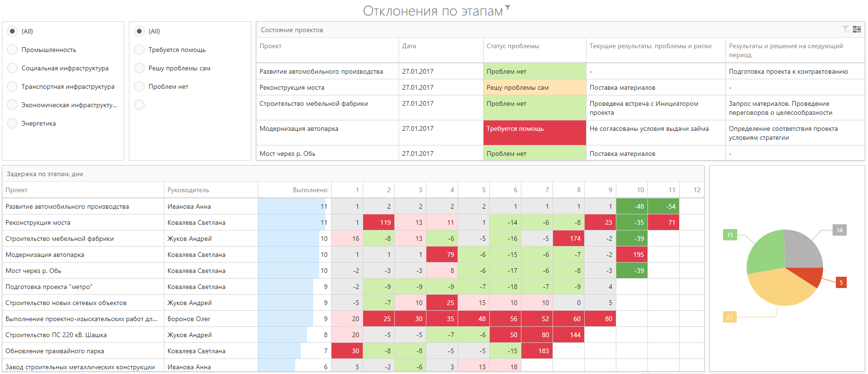
Task: Click the Статус проблемы column header
Action: (535, 50)
